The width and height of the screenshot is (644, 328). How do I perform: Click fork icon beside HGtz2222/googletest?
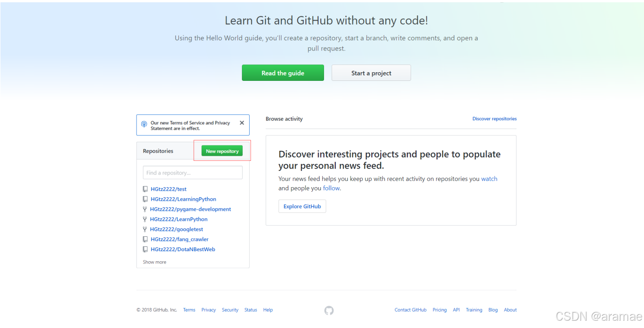click(x=145, y=229)
